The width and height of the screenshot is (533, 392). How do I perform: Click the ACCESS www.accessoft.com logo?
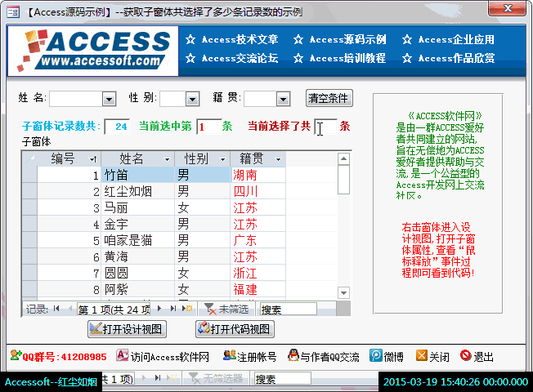[x=93, y=51]
